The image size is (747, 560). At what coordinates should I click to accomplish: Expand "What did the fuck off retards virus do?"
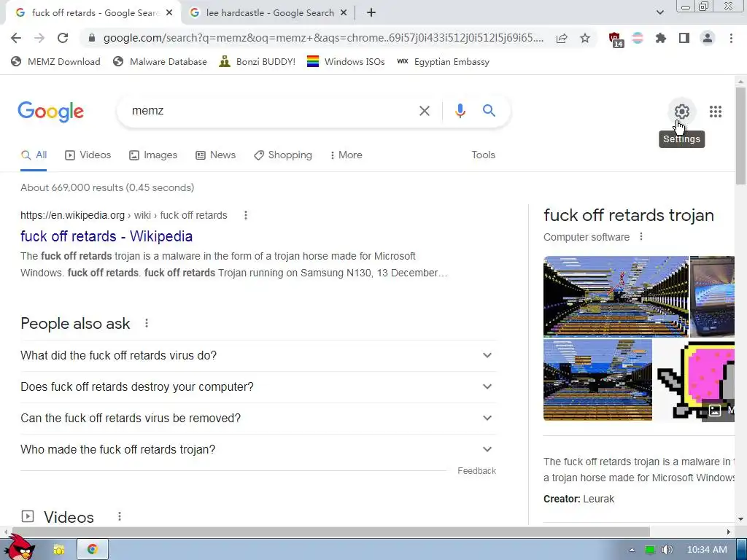258,356
